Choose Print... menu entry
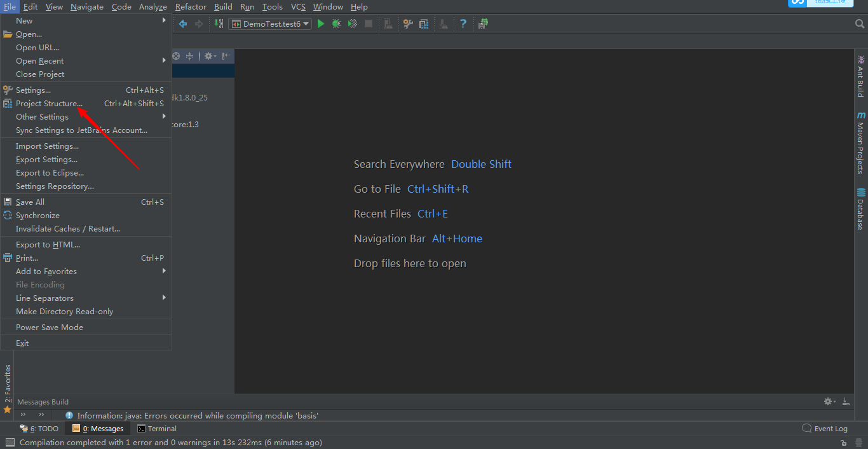This screenshot has width=868, height=449. (x=86, y=258)
